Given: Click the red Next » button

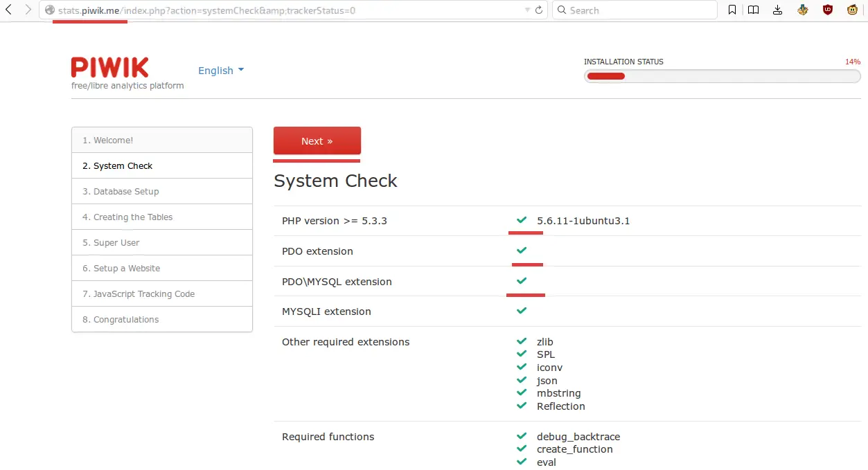Looking at the screenshot, I should (x=317, y=141).
